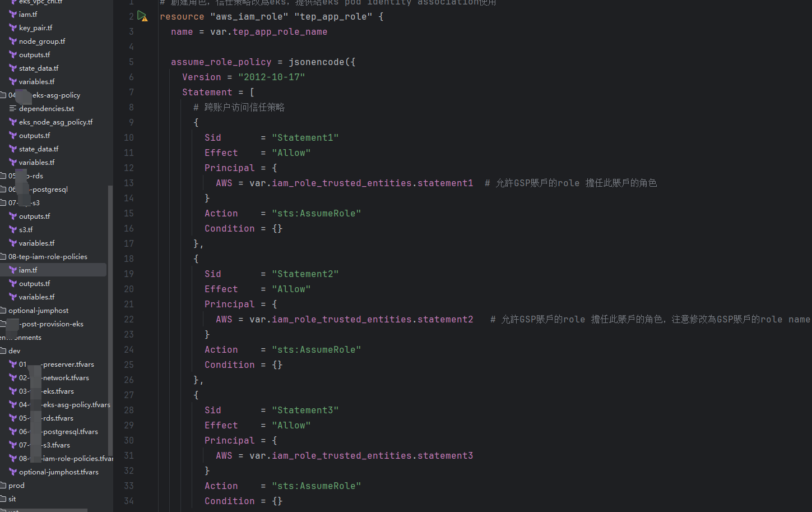Click the Terraform icon next to node_group.tf
The height and width of the screenshot is (512, 812).
click(x=12, y=41)
